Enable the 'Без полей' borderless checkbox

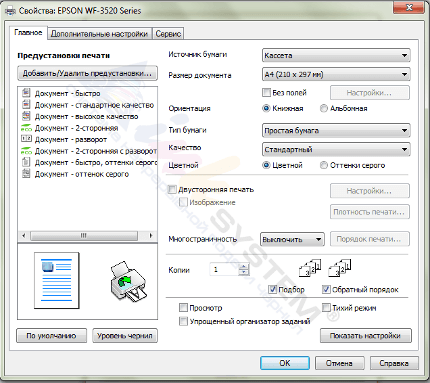point(266,92)
